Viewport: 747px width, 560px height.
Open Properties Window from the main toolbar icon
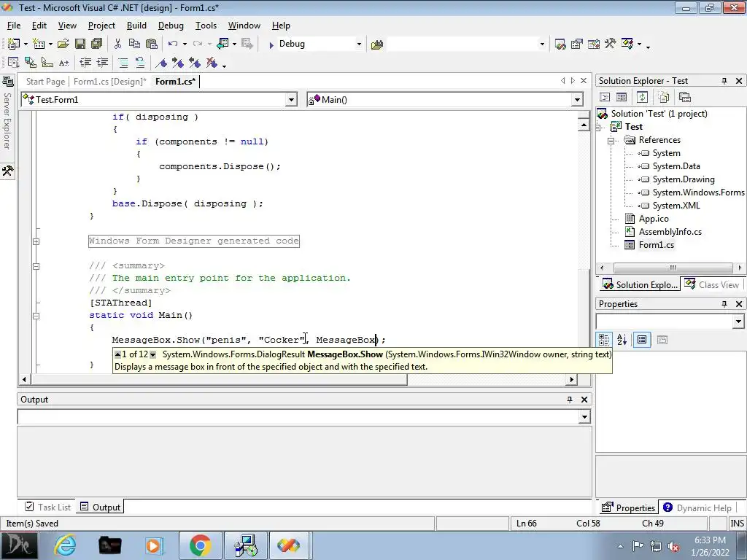click(x=577, y=44)
